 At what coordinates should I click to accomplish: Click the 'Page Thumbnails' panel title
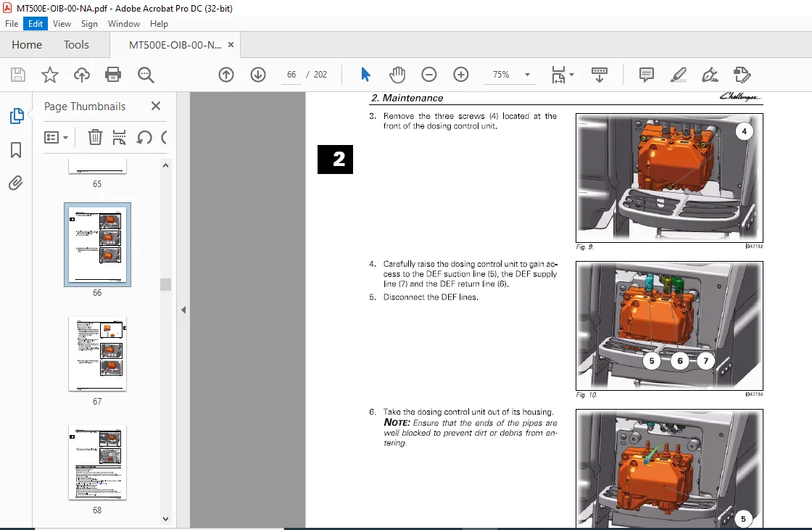[85, 106]
